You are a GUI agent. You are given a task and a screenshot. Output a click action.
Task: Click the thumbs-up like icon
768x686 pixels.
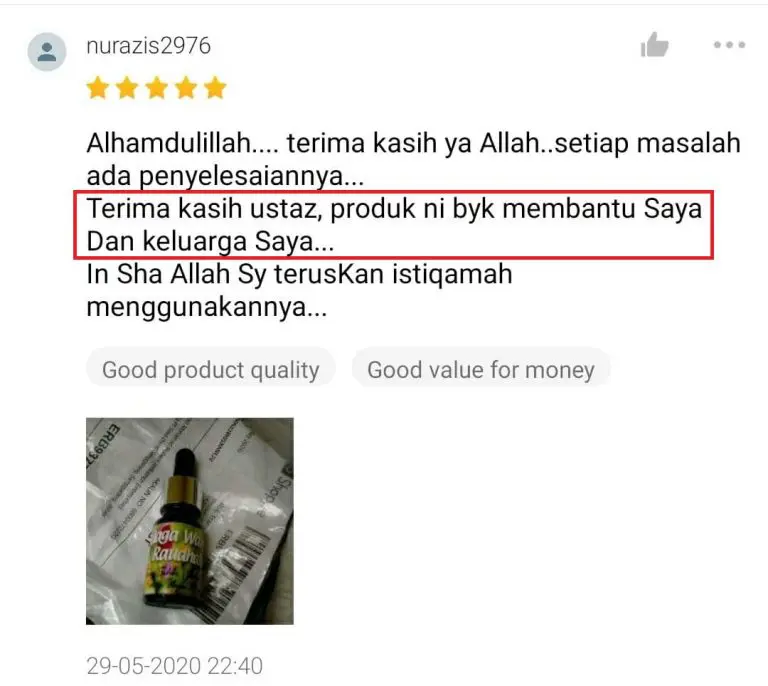[x=654, y=45]
